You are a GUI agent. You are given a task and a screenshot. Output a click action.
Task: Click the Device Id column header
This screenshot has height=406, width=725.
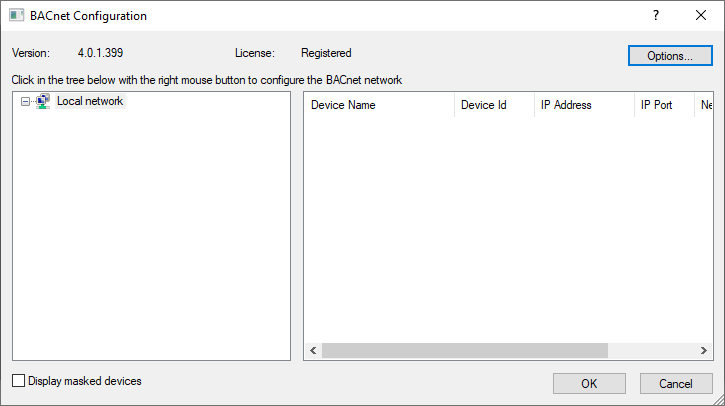pos(483,105)
